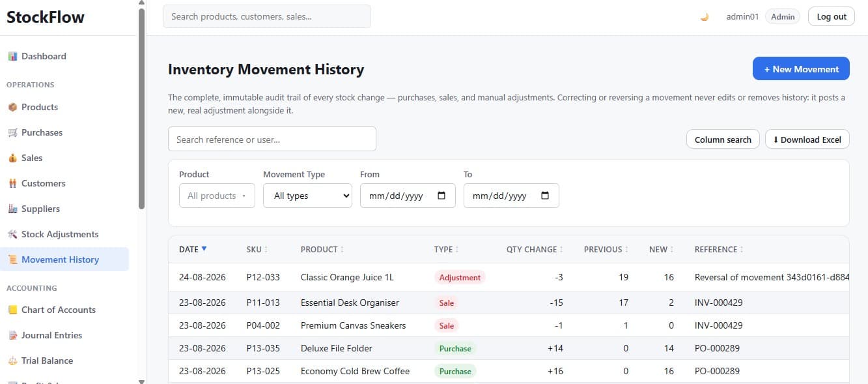Screen dimensions: 868x384
Task: Click the Search reference or user field
Action: [272, 139]
